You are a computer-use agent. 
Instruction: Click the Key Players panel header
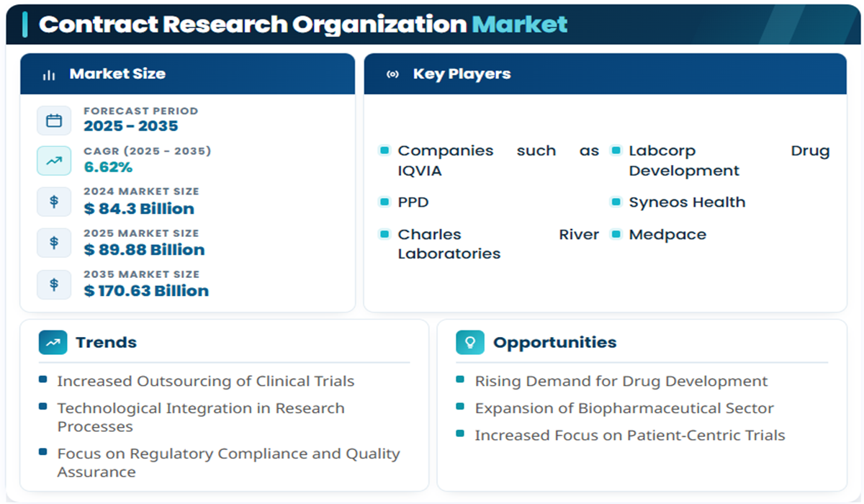tap(605, 73)
